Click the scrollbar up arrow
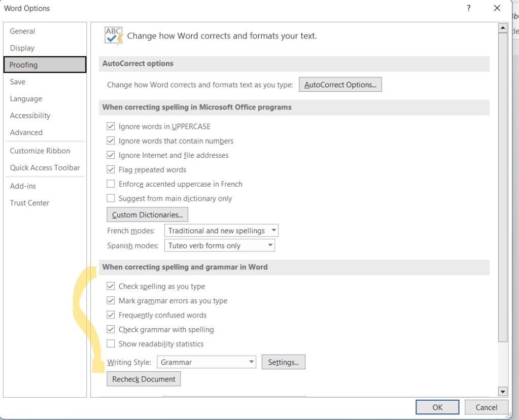Image resolution: width=519 pixels, height=420 pixels. (x=503, y=27)
